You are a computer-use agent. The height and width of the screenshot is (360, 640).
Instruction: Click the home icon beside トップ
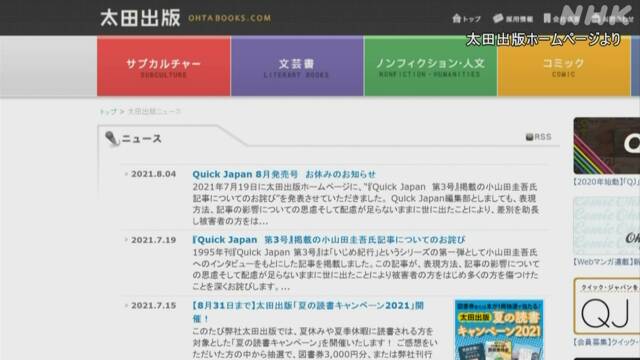pyautogui.click(x=456, y=18)
